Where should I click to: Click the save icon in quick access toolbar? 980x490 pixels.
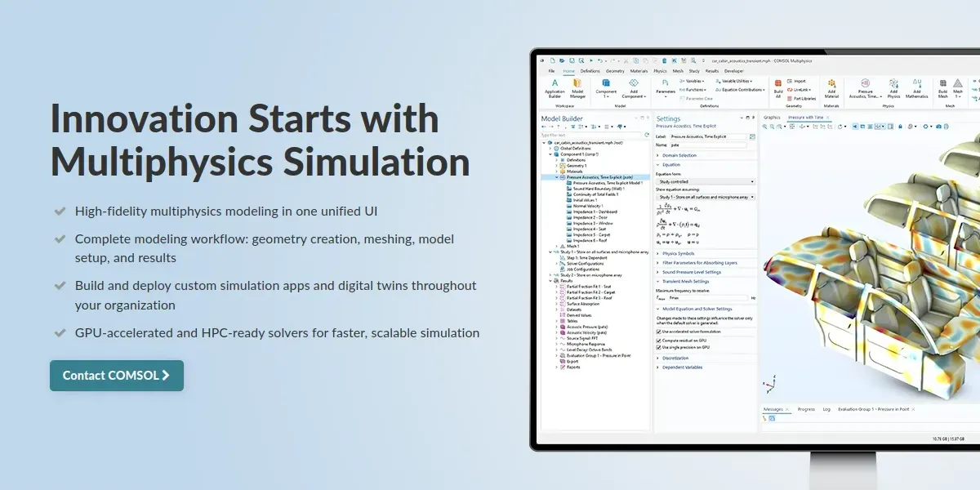572,60
